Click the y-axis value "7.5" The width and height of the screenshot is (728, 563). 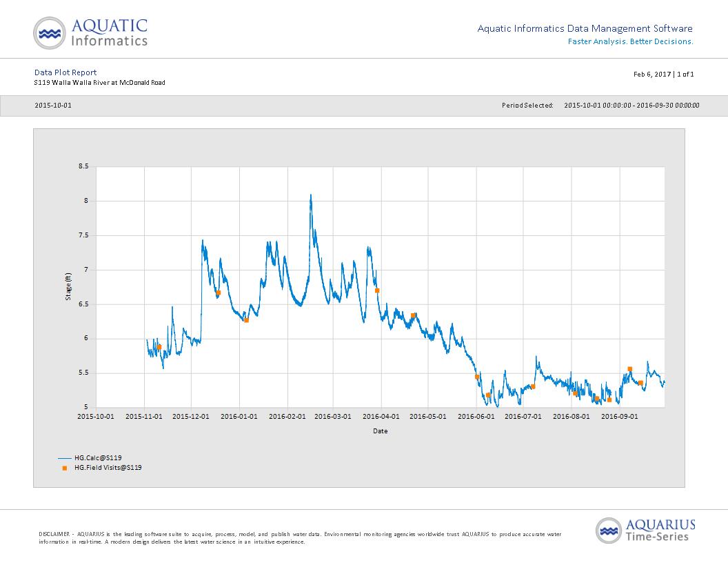coord(83,235)
